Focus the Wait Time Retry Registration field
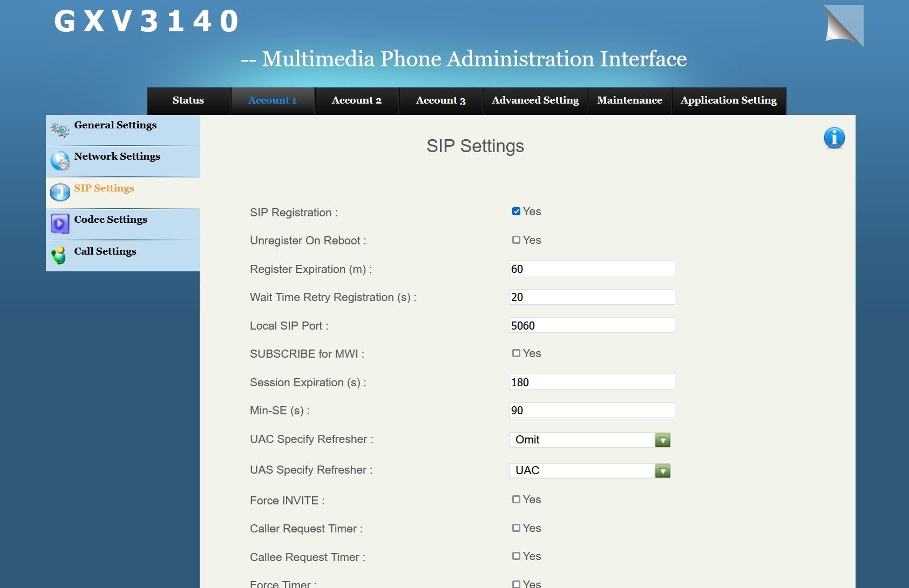 [592, 297]
